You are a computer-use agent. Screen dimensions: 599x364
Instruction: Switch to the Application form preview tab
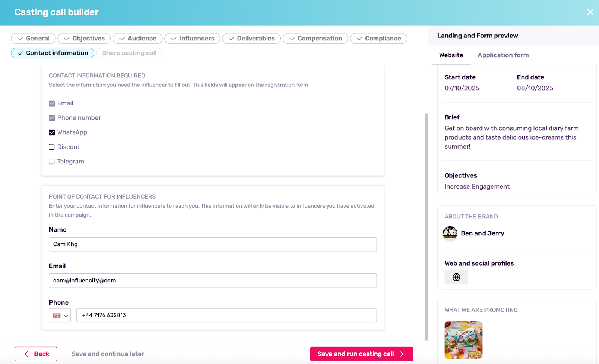coord(503,55)
